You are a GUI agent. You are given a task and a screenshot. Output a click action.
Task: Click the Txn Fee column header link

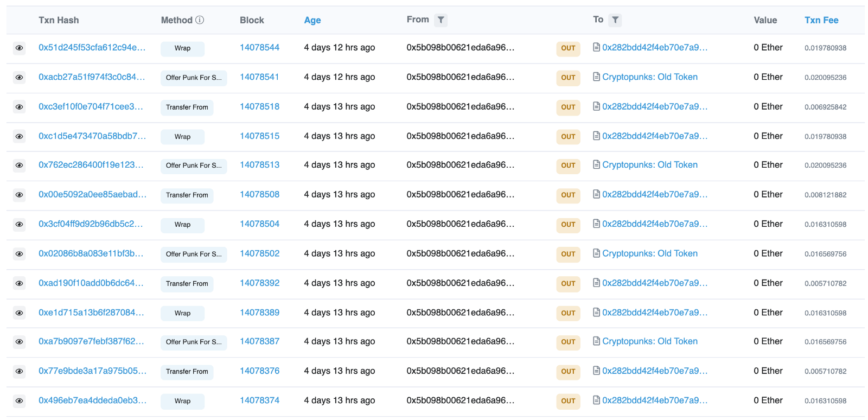[x=821, y=20]
